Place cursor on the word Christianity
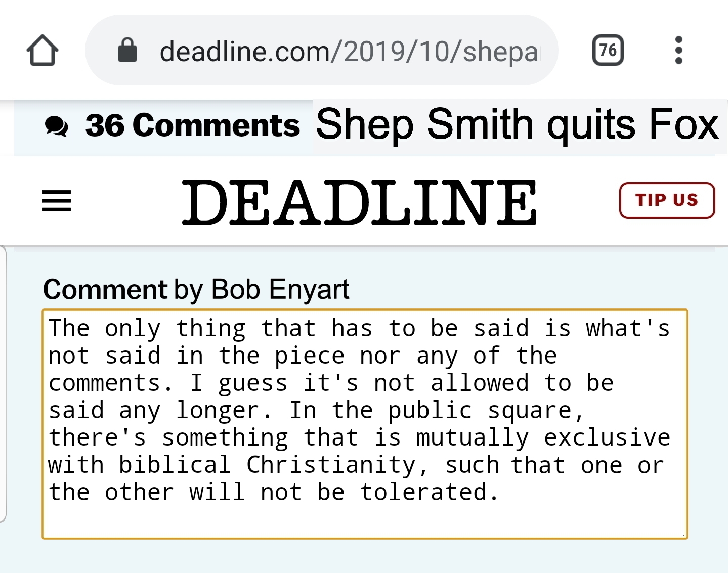The height and width of the screenshot is (573, 728). click(331, 465)
